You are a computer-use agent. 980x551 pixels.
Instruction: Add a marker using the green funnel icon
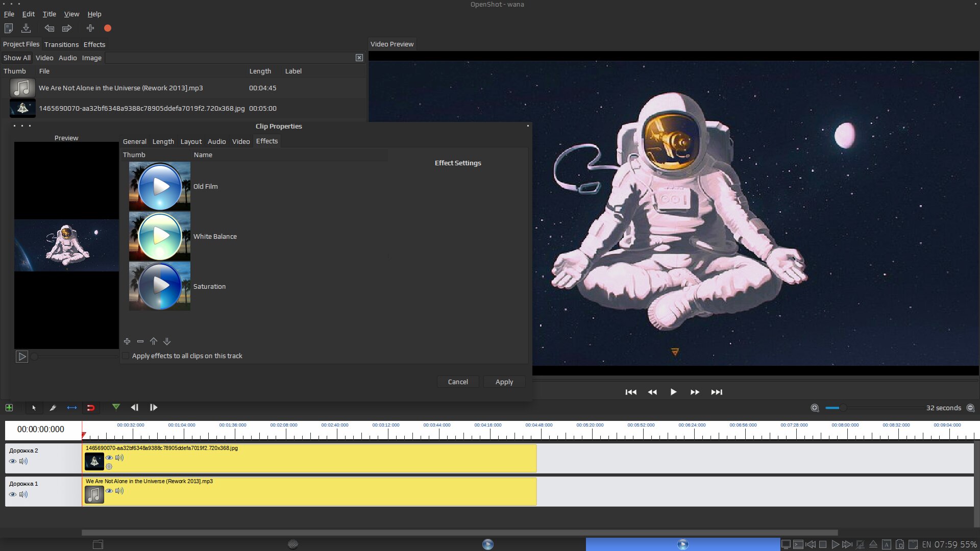coord(116,407)
